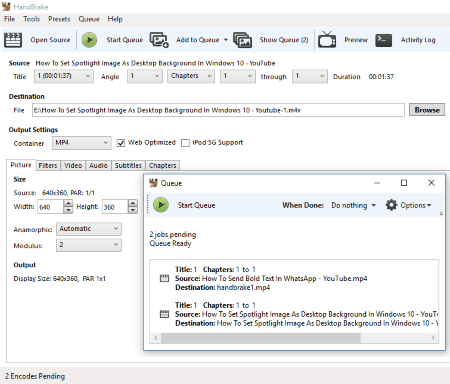Click the Options gear icon in the Queue window
This screenshot has width=450, height=384.
coord(391,205)
